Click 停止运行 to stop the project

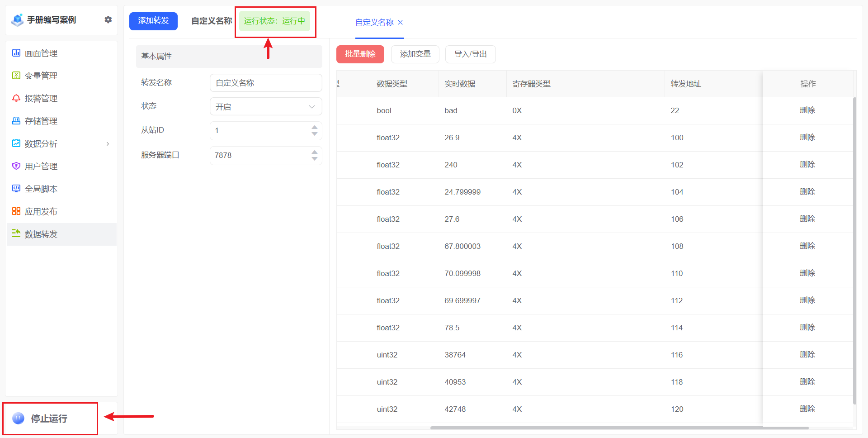pos(49,419)
